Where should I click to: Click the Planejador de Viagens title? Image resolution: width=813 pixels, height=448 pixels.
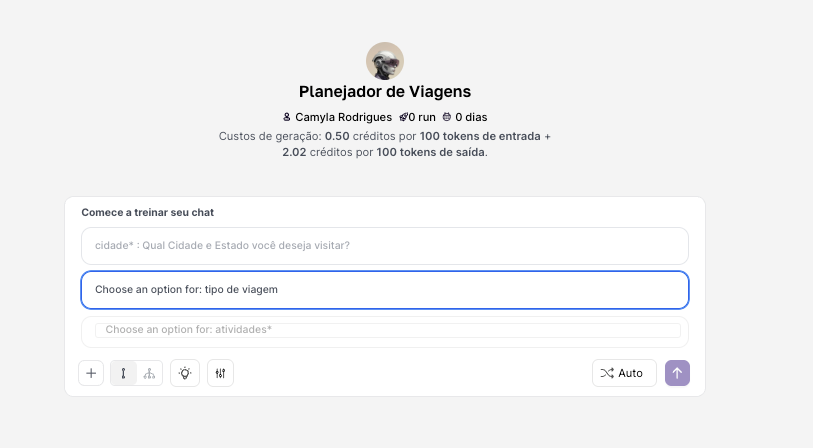point(385,92)
